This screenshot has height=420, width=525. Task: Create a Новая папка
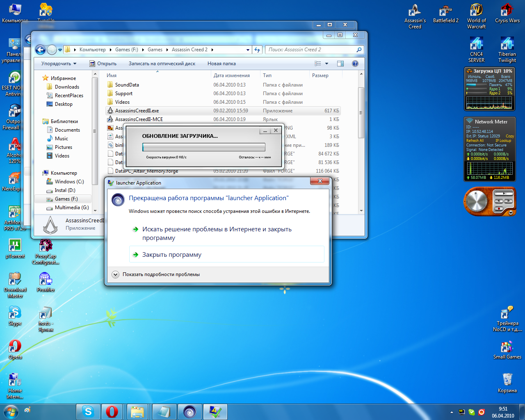(x=221, y=64)
